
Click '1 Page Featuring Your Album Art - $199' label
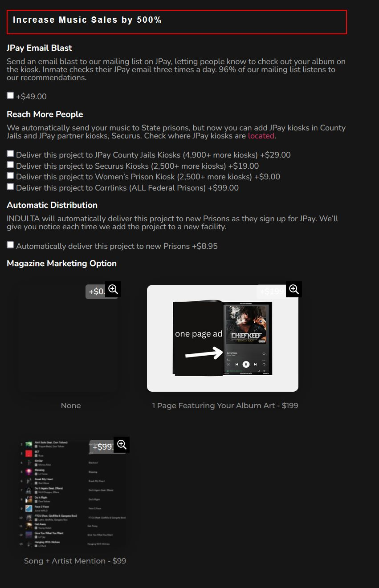[225, 406]
